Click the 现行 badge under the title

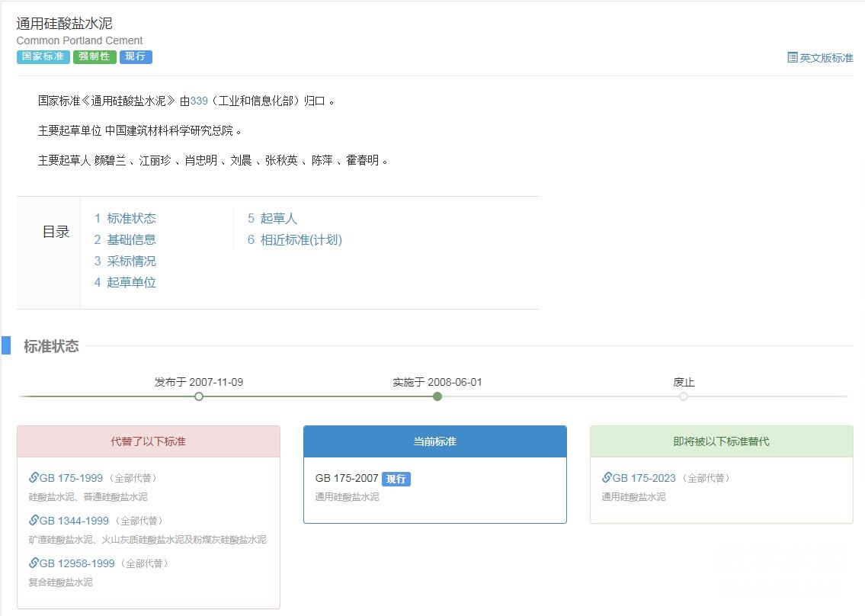coord(136,57)
